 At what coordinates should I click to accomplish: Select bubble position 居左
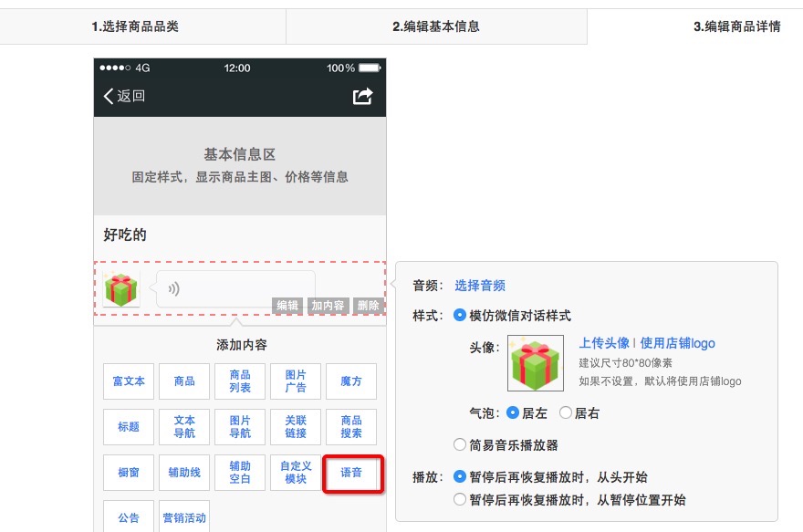513,412
